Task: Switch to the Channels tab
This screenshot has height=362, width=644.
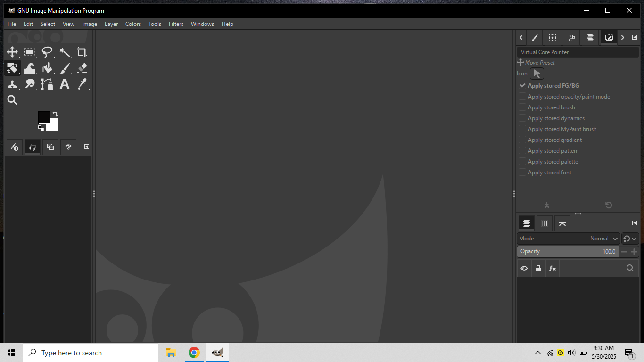Action: pos(545,223)
